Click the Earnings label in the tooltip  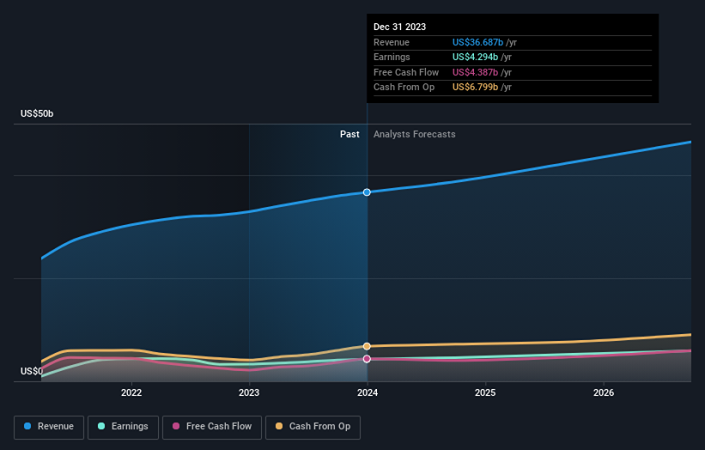pyautogui.click(x=392, y=57)
